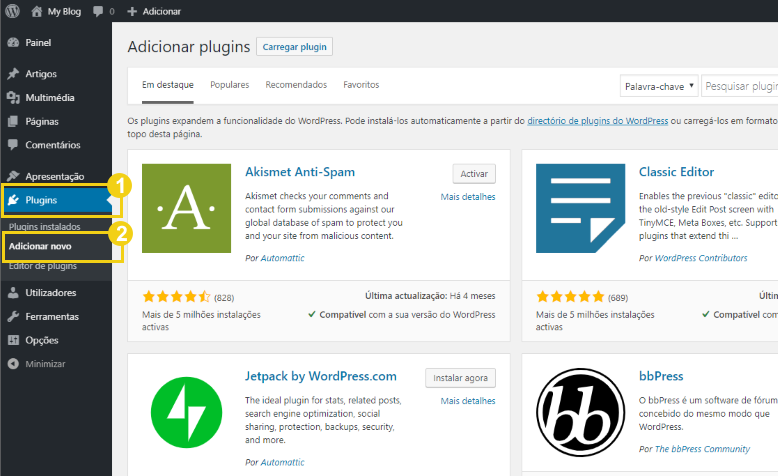This screenshot has width=778, height=476.
Task: Switch to the Favoritos tab
Action: pos(361,85)
